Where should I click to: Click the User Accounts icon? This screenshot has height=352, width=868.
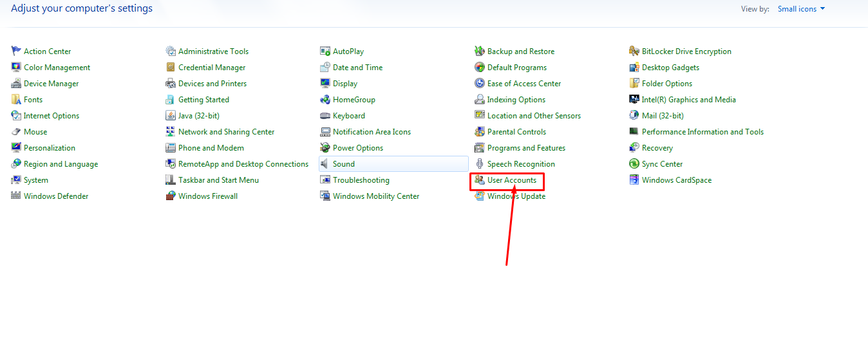click(x=480, y=180)
